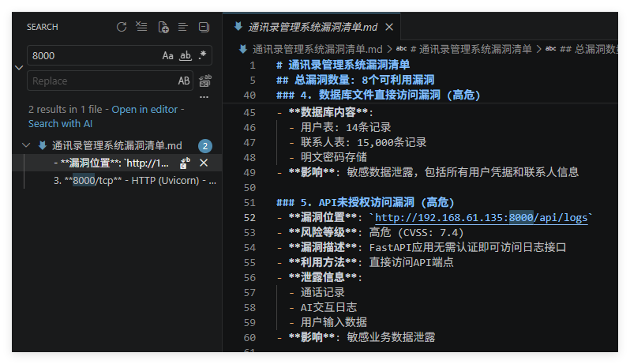Image resolution: width=630 pixels, height=364 pixels.
Task: Click line **数据库内容**:
Action: coord(325,112)
